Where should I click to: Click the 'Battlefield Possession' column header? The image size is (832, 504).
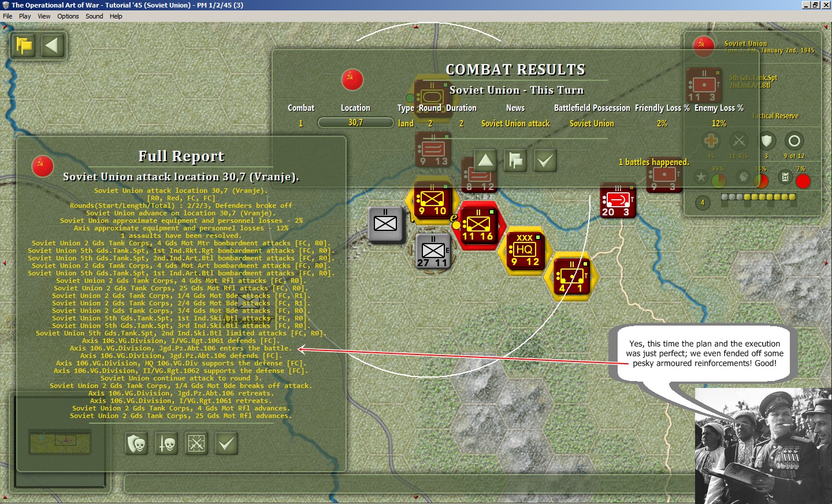[592, 108]
